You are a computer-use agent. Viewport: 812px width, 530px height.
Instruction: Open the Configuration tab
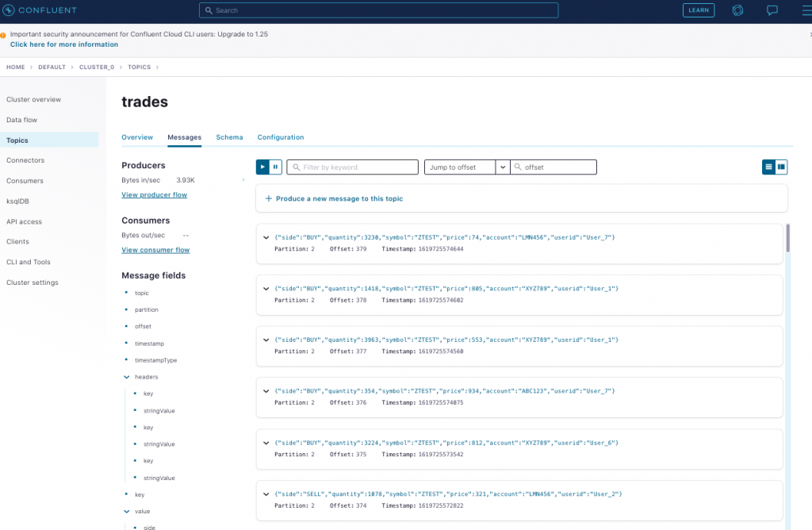(x=280, y=136)
